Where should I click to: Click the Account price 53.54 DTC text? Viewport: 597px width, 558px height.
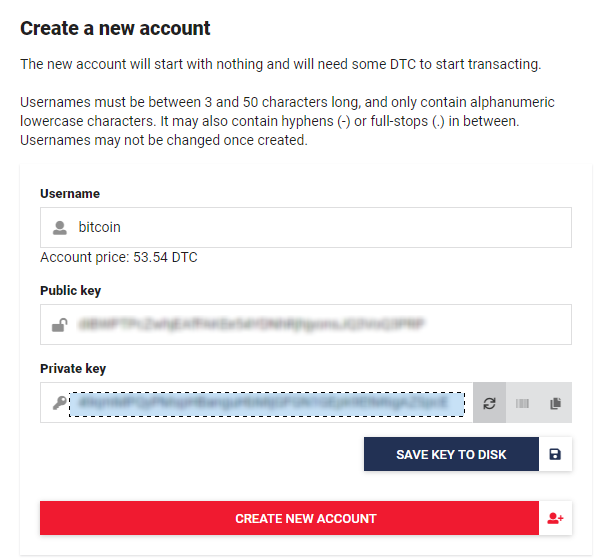(119, 257)
